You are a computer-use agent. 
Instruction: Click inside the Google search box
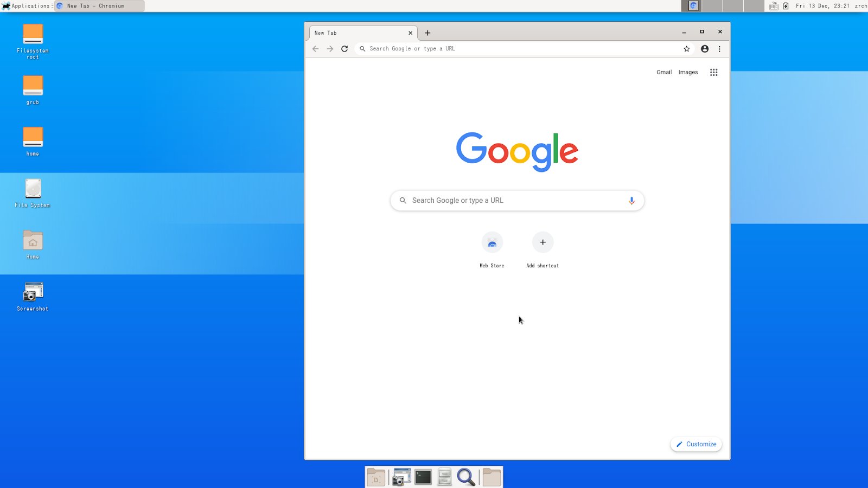pos(510,200)
